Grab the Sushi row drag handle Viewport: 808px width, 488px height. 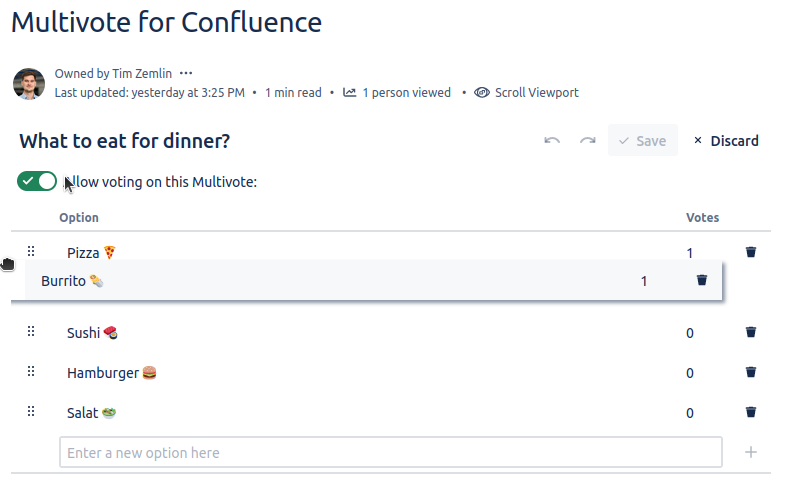(31, 331)
